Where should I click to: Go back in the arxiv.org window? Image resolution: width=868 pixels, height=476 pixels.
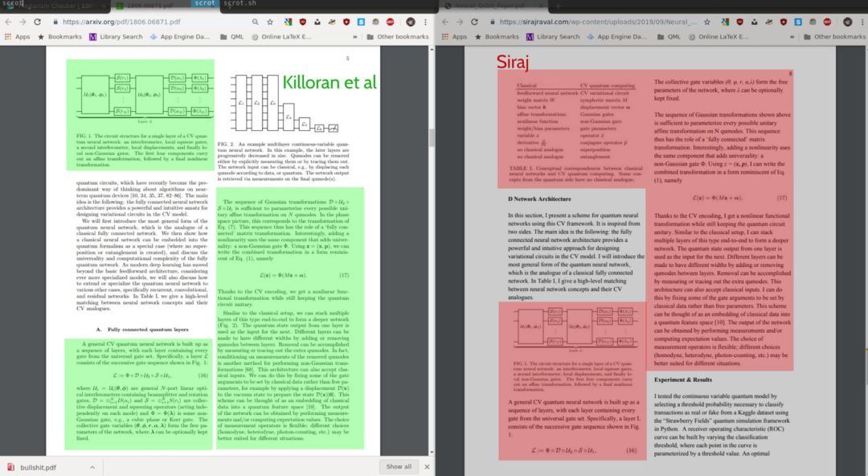pos(8,22)
